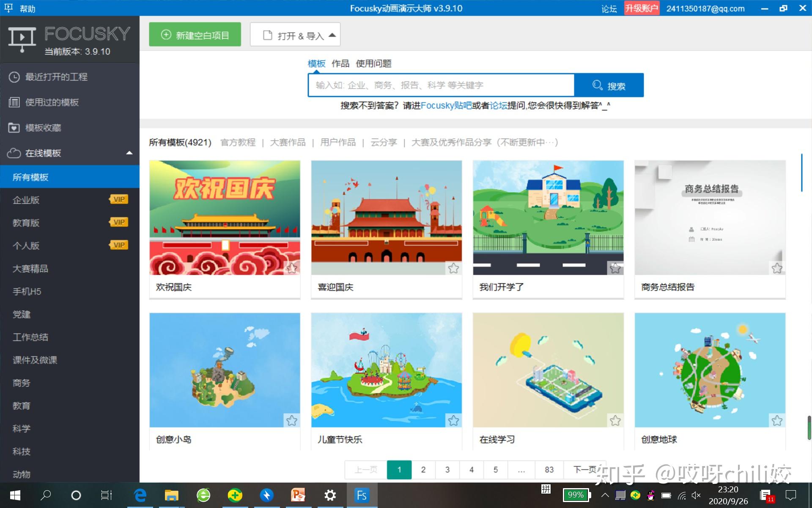Click the cloud icon for 在线模板

[14, 153]
